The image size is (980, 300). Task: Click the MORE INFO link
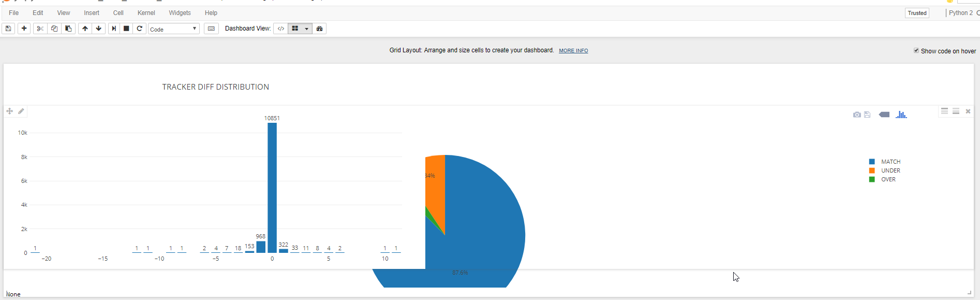[573, 50]
